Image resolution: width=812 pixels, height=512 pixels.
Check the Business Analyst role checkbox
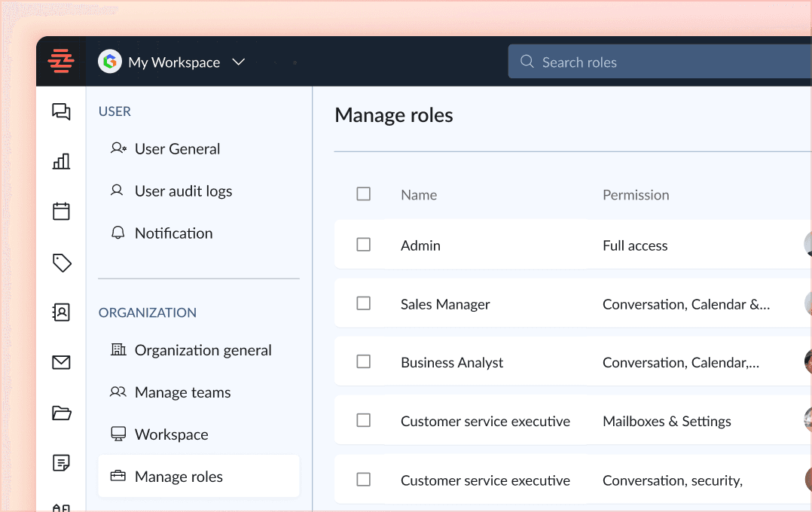coord(364,361)
